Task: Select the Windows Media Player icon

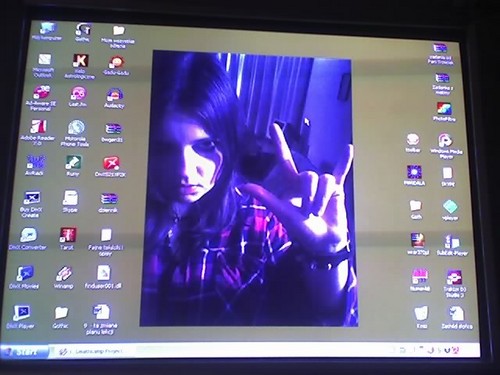Action: click(446, 146)
